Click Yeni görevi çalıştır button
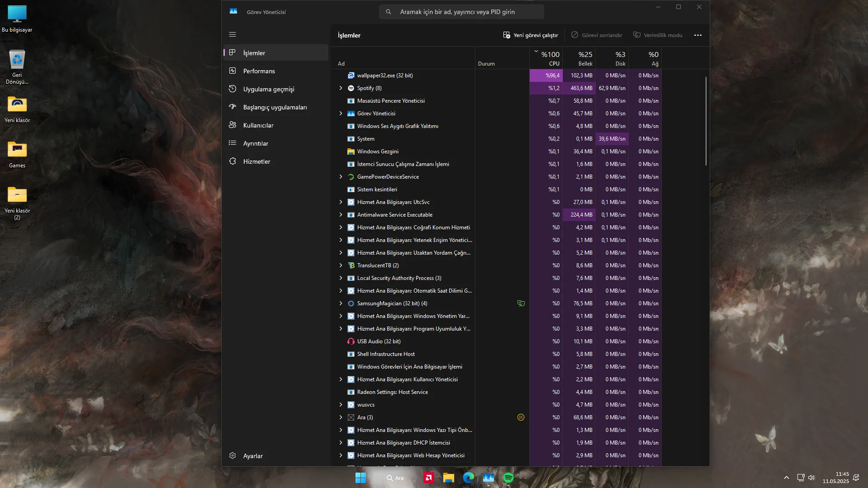Viewport: 868px width, 488px height. (531, 35)
